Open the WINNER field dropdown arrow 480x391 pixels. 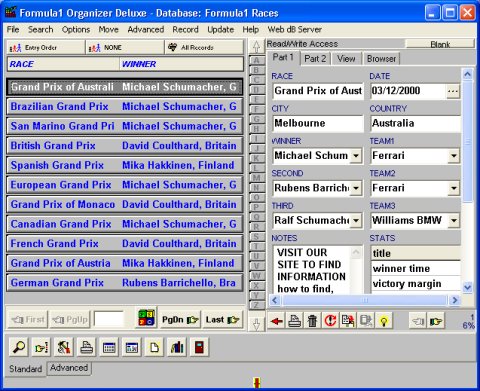(356, 156)
